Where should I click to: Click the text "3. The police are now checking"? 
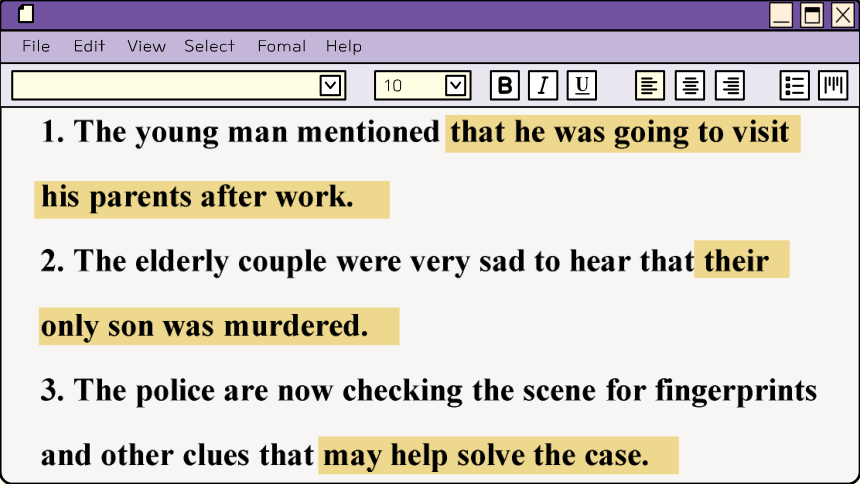click(x=252, y=391)
